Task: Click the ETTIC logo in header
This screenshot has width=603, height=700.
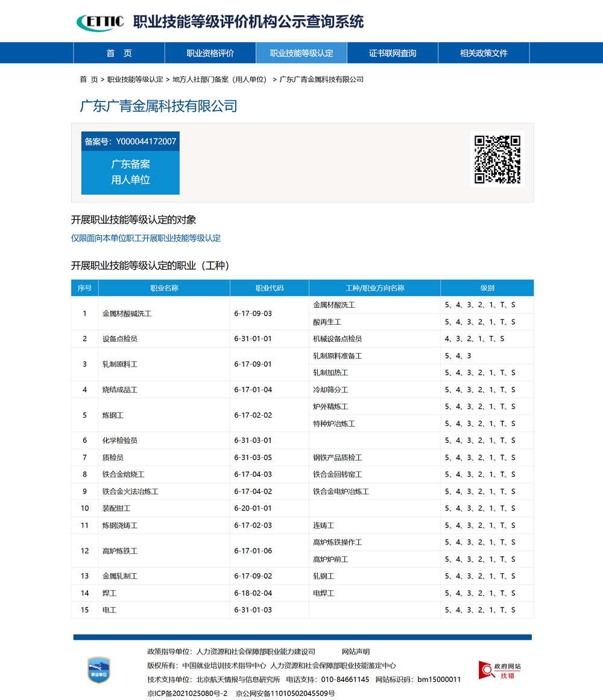Action: click(100, 22)
